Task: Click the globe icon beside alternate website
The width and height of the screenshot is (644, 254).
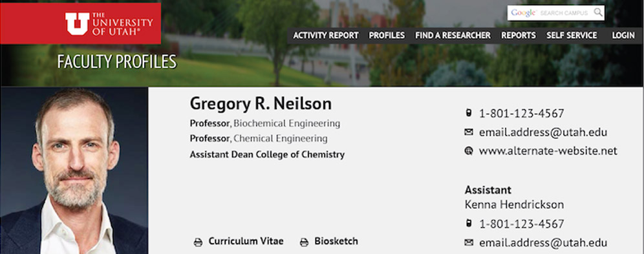Action: pos(469,151)
